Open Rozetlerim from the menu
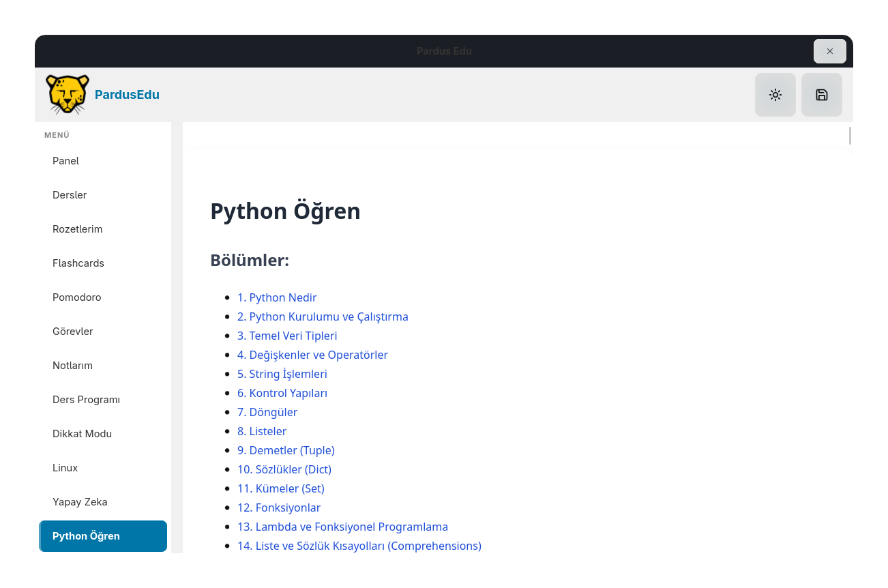888x588 pixels. coord(103,229)
